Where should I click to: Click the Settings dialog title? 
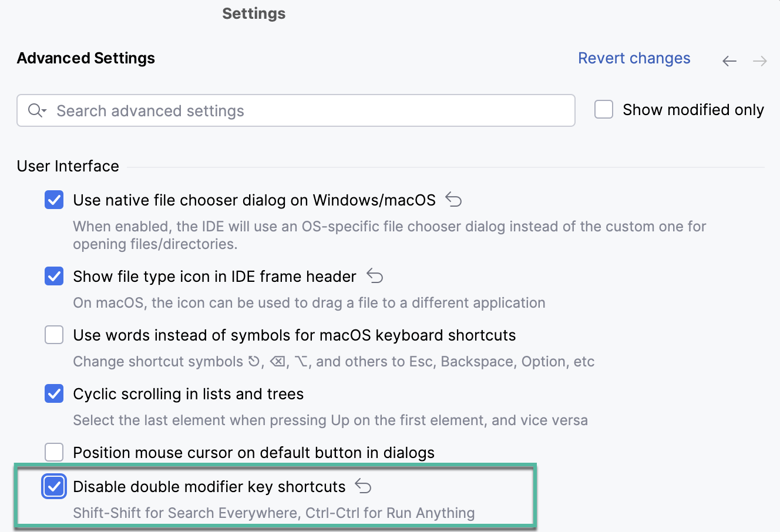tap(253, 13)
